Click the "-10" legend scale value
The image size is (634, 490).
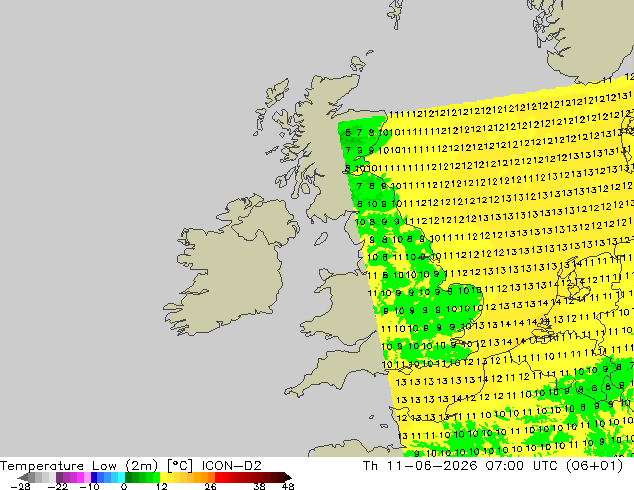[x=89, y=486]
